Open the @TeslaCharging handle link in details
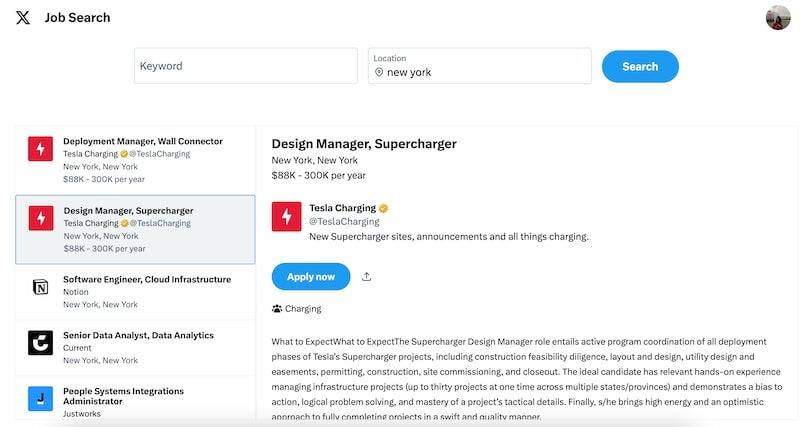The height and width of the screenshot is (427, 800). coord(344,221)
